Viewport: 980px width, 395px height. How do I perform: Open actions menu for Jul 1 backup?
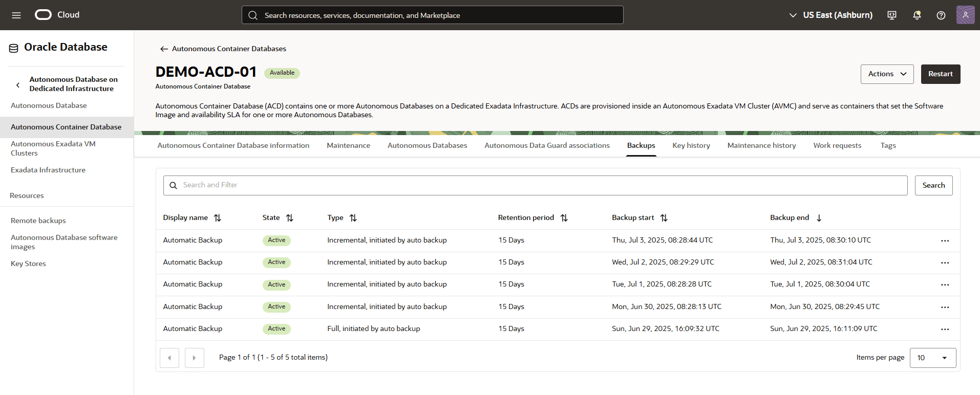point(945,285)
